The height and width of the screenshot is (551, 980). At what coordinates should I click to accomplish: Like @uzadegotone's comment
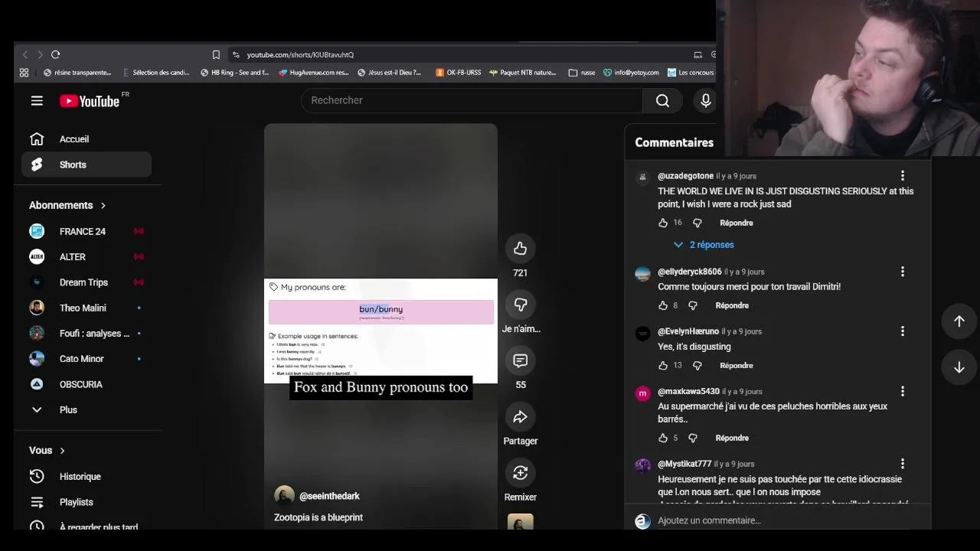663,223
